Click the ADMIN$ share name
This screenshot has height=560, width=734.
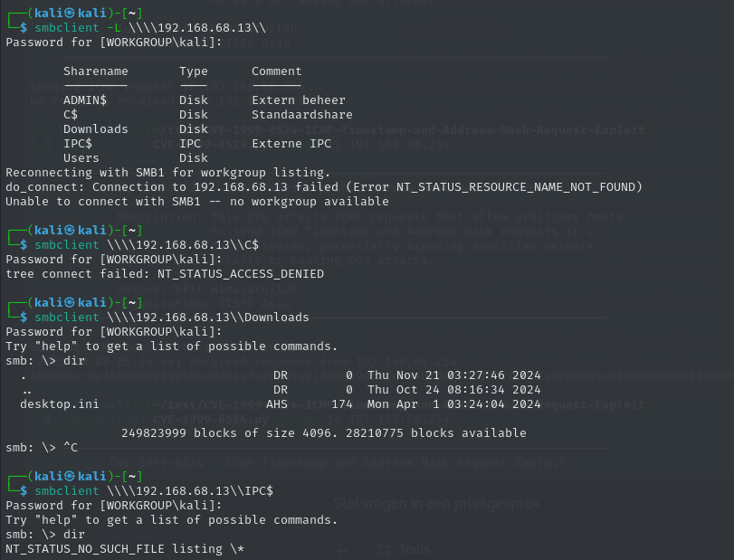[x=85, y=100]
